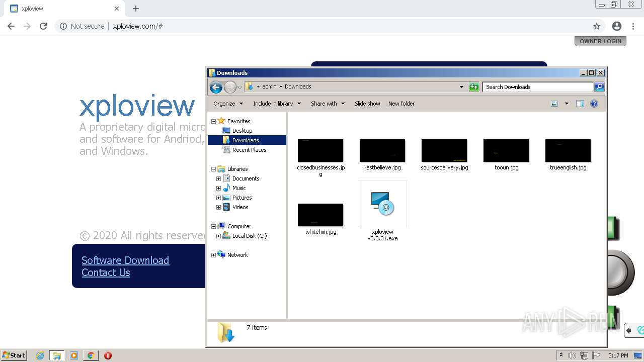Click the Search Downloads field

click(537, 87)
